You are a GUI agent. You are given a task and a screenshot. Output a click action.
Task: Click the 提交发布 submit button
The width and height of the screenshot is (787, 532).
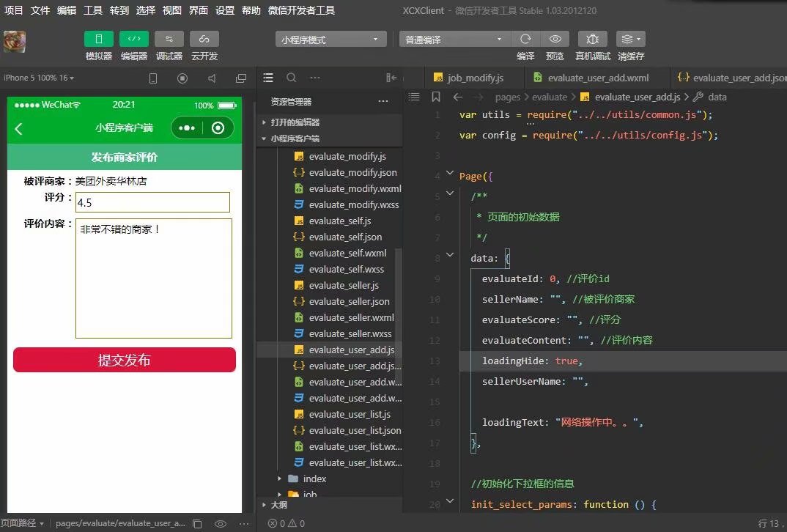125,360
